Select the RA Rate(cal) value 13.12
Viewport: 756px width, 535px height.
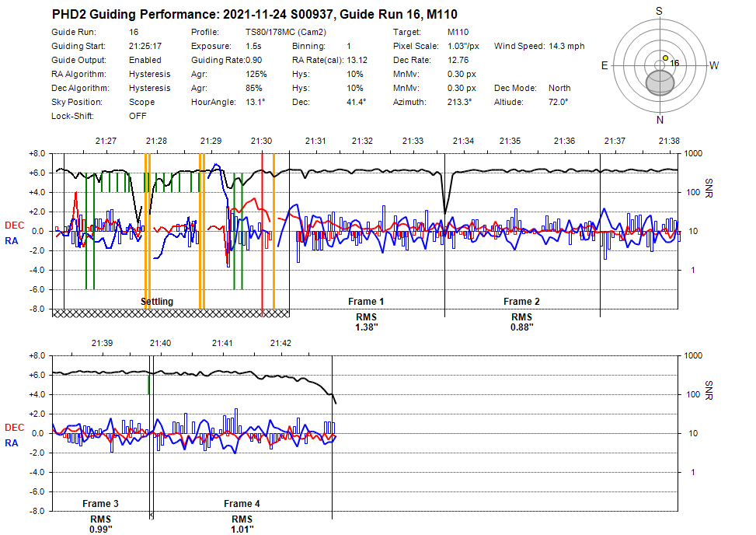357,61
